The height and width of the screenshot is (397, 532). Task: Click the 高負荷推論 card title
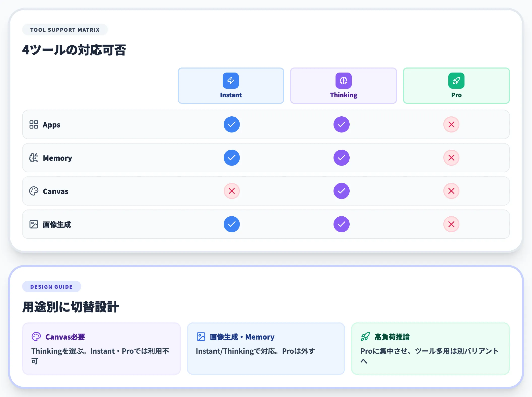tap(392, 337)
